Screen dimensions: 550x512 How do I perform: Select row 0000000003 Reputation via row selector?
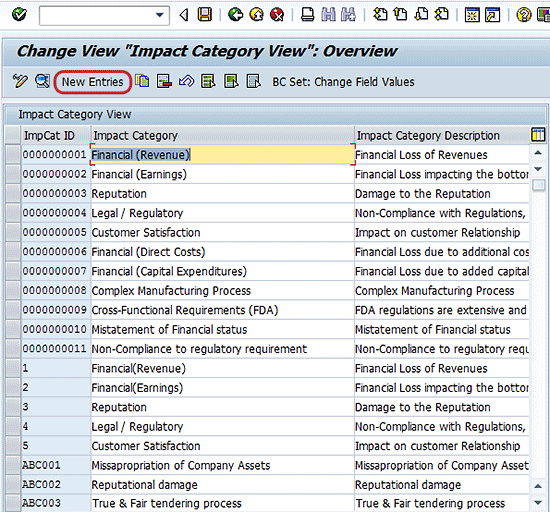point(13,194)
